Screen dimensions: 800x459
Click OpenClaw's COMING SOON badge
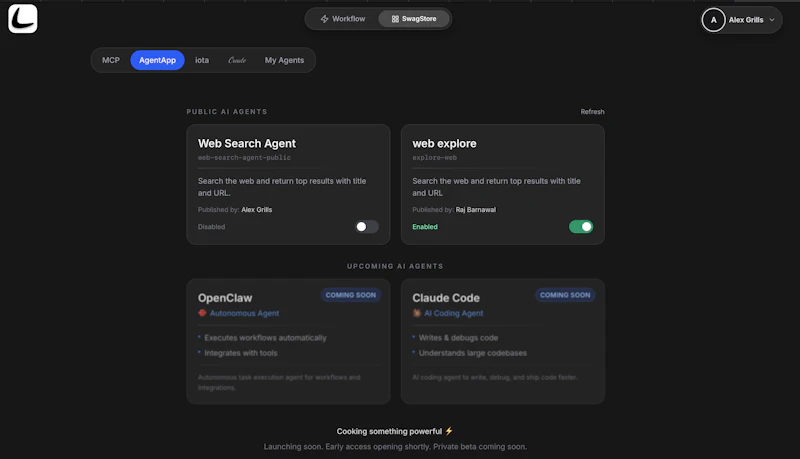351,295
